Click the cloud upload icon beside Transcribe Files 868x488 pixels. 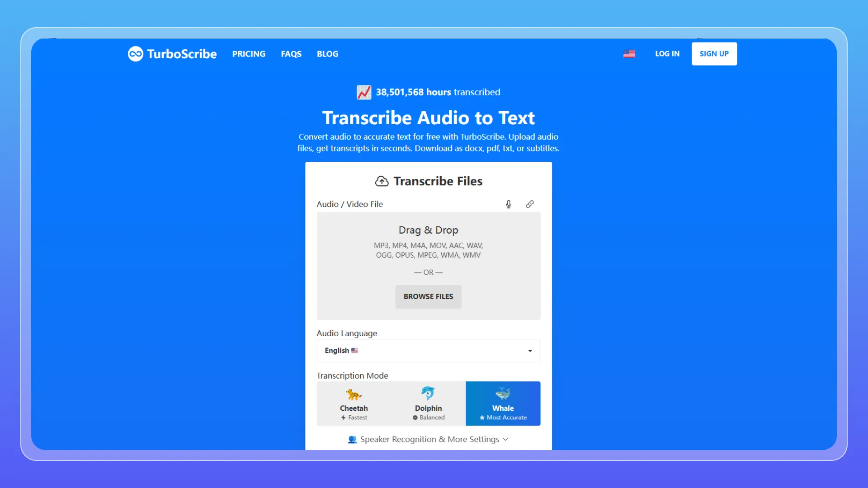pos(382,181)
